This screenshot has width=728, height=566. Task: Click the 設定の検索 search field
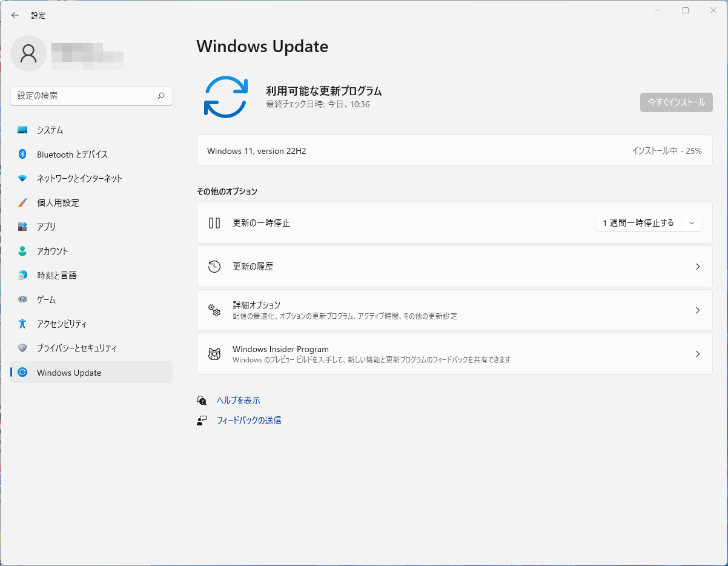tap(91, 96)
